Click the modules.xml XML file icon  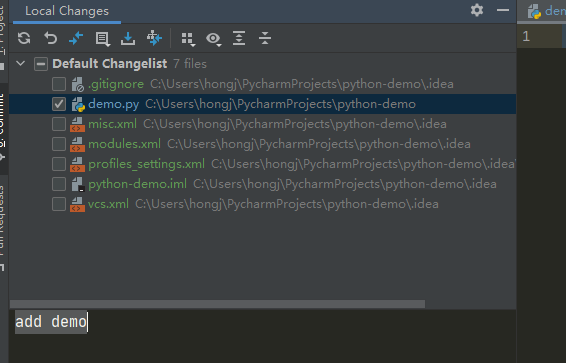(x=77, y=144)
